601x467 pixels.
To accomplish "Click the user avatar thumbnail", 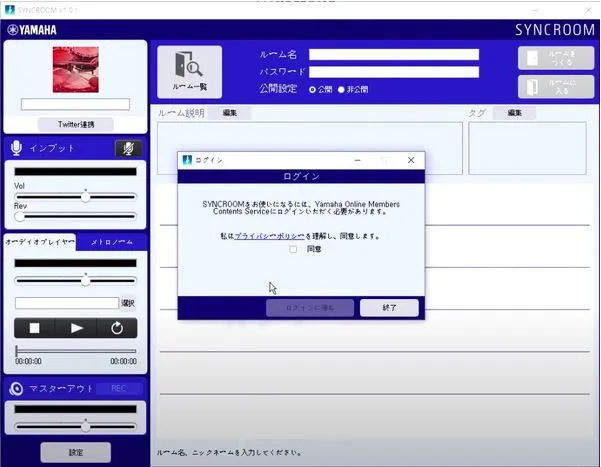I will pyautogui.click(x=76, y=70).
